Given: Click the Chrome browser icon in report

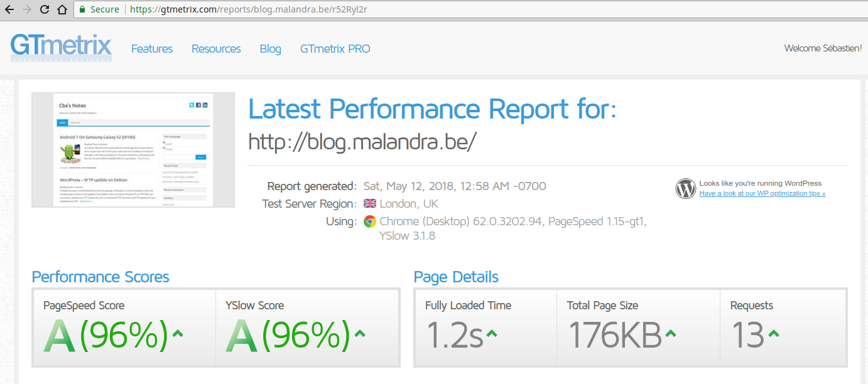Looking at the screenshot, I should (x=370, y=221).
